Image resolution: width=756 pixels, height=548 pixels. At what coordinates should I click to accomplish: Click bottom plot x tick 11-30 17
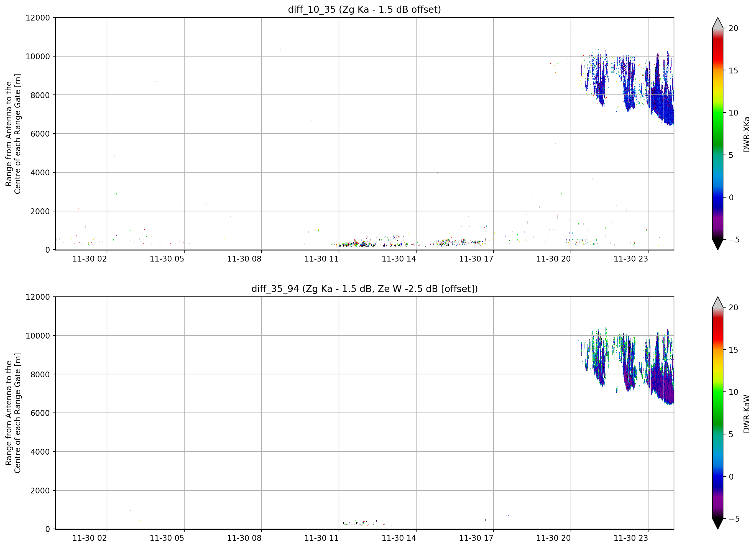[x=476, y=538]
